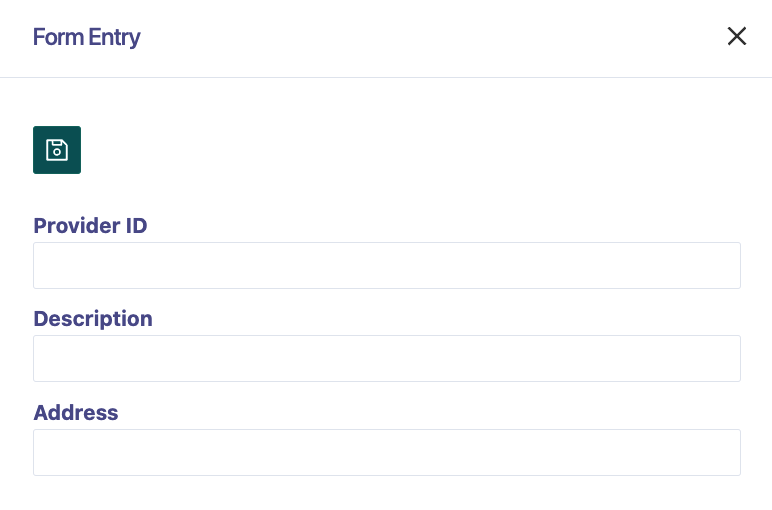Select the Address input field

386,452
